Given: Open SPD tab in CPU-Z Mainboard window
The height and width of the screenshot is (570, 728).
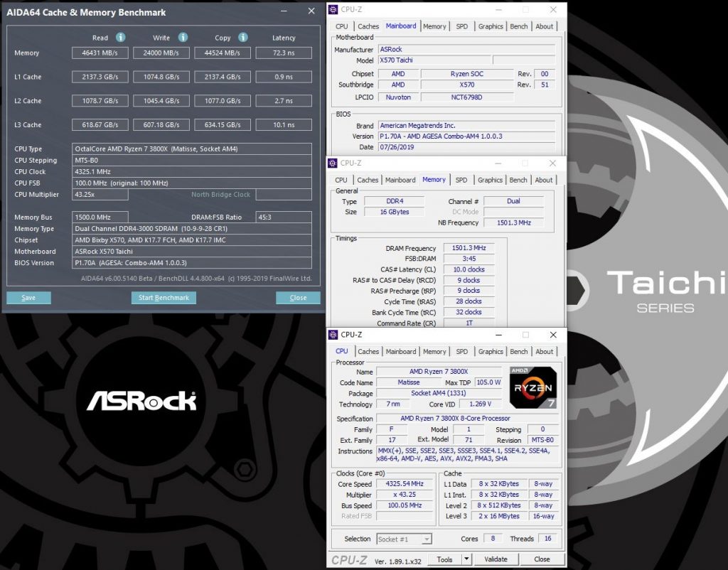Looking at the screenshot, I should pos(462,26).
